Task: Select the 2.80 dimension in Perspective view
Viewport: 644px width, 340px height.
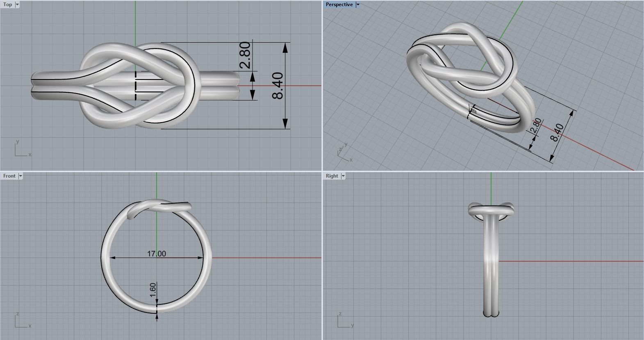Action: coord(536,126)
